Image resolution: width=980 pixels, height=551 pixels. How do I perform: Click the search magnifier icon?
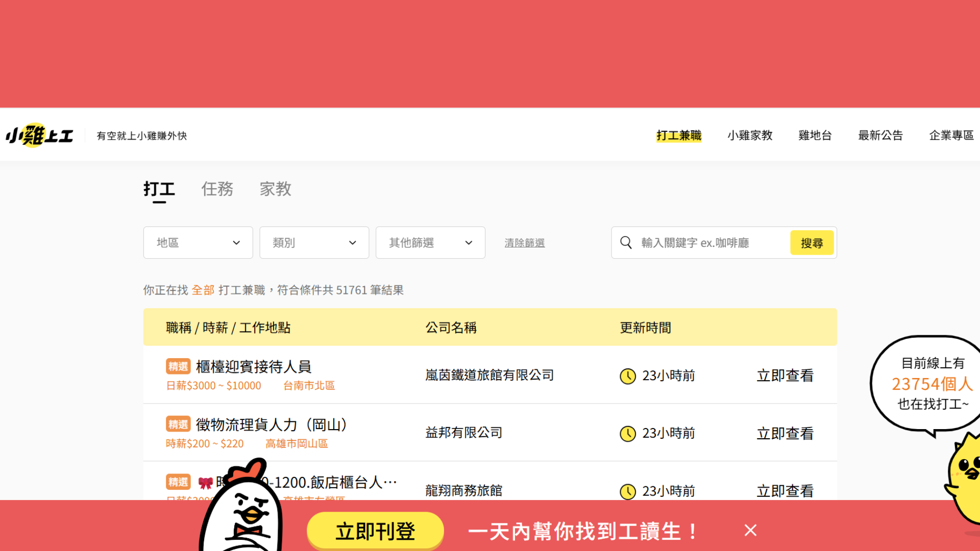626,243
